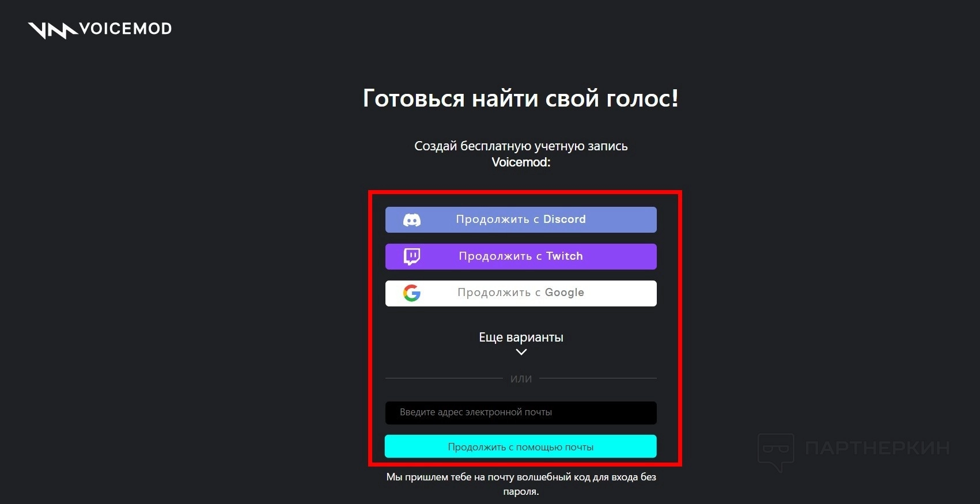Sign up using the Twitch button label
980x504 pixels.
click(x=521, y=256)
